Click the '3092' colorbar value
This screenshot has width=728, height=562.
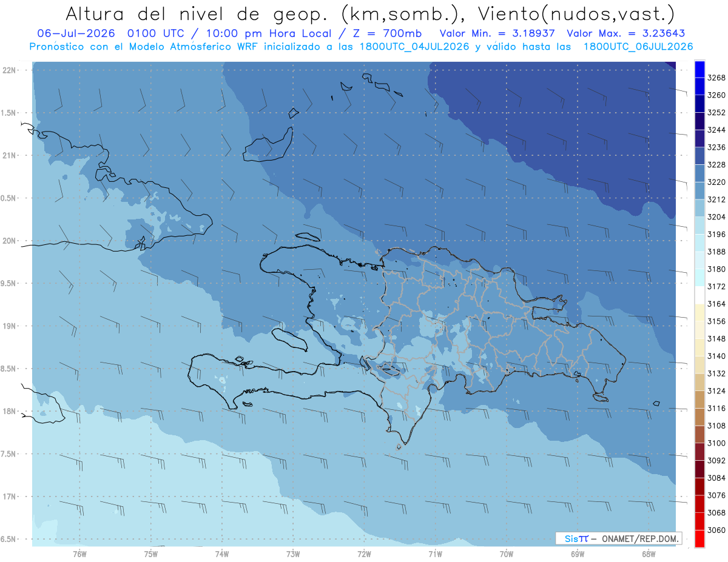[x=716, y=460]
